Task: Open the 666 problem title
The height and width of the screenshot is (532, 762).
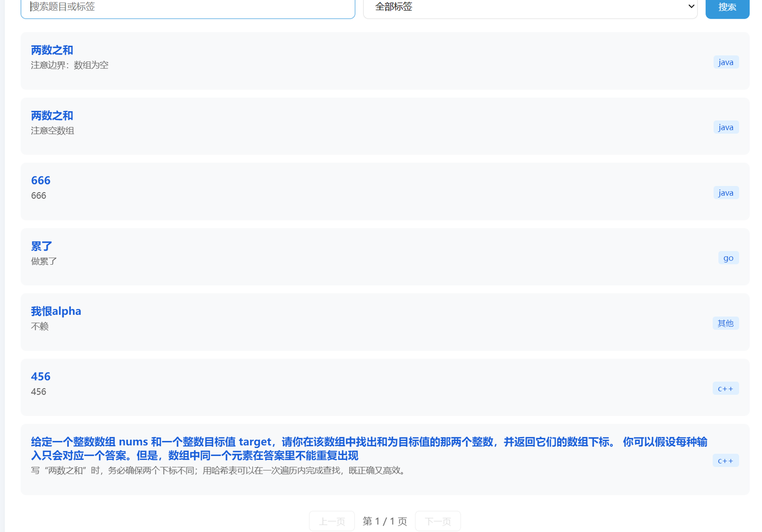Action: [40, 180]
